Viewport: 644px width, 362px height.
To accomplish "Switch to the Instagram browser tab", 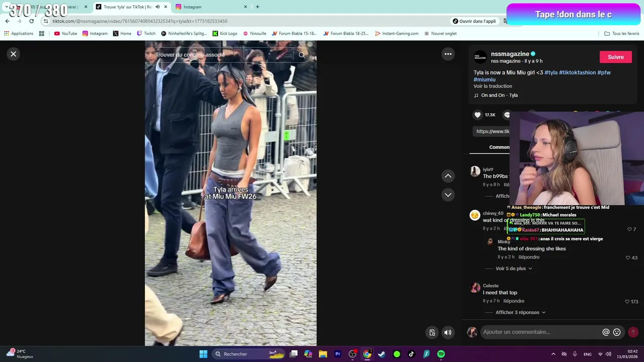I will click(x=211, y=7).
